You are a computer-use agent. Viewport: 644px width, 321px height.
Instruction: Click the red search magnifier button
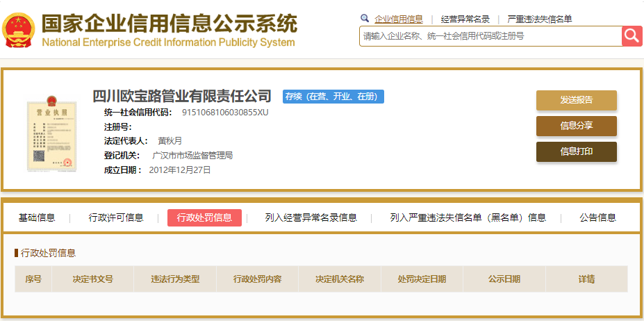point(631,36)
